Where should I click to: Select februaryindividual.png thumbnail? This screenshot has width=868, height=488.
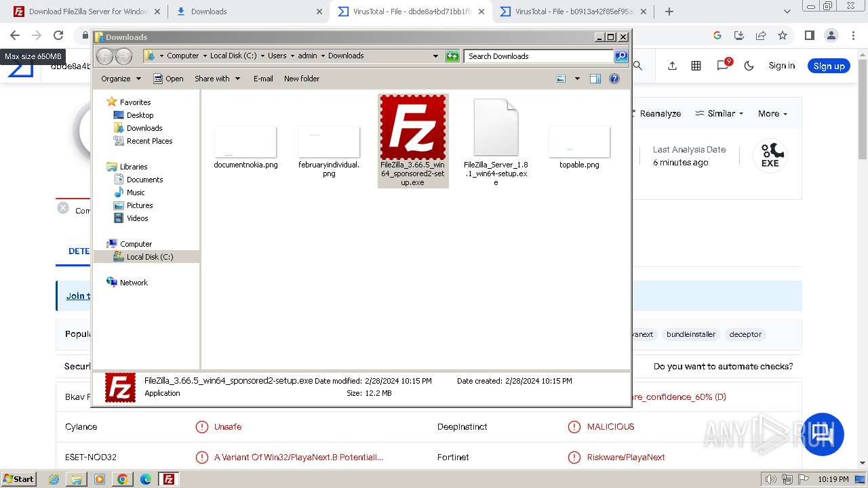click(329, 142)
